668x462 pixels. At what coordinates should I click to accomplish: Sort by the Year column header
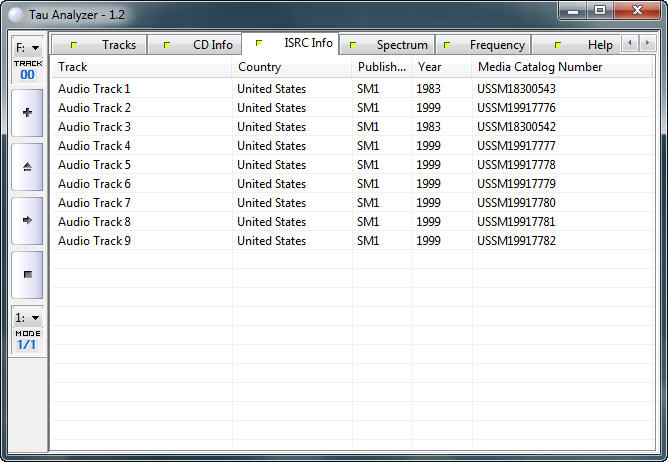click(x=441, y=67)
